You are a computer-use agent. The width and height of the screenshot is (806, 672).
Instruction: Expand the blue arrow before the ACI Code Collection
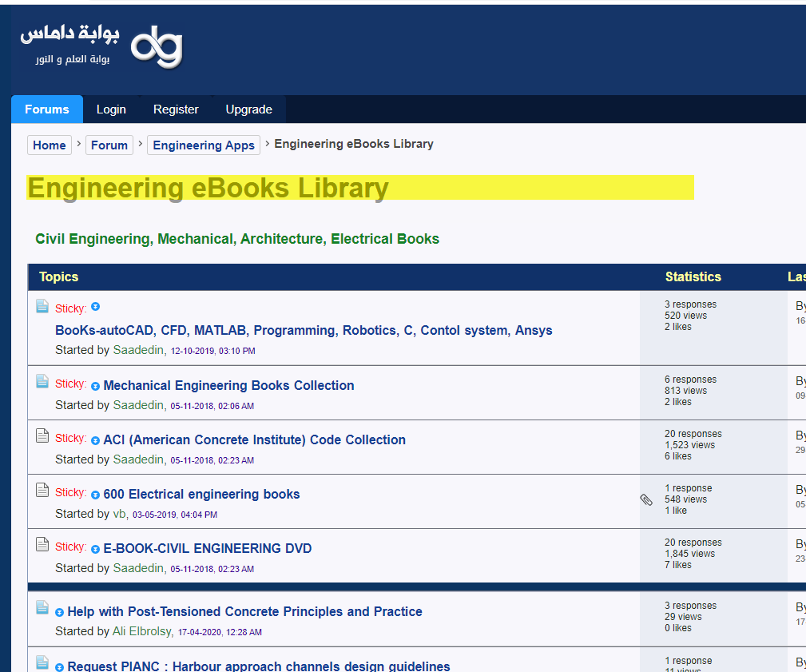tap(96, 440)
